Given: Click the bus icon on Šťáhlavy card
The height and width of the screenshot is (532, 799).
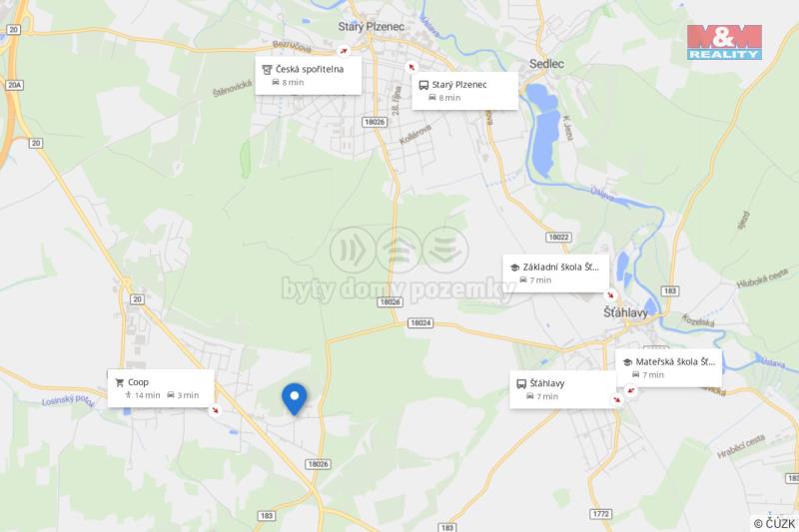Looking at the screenshot, I should [x=521, y=383].
